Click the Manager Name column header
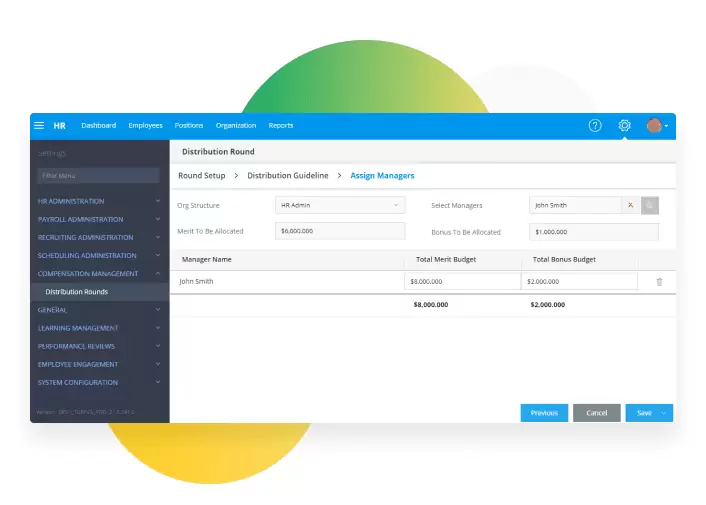Screen dimensions: 706x505 tap(207, 260)
